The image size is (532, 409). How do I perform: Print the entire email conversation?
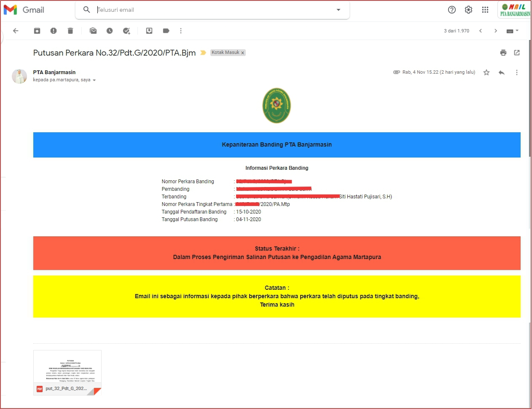(x=503, y=53)
